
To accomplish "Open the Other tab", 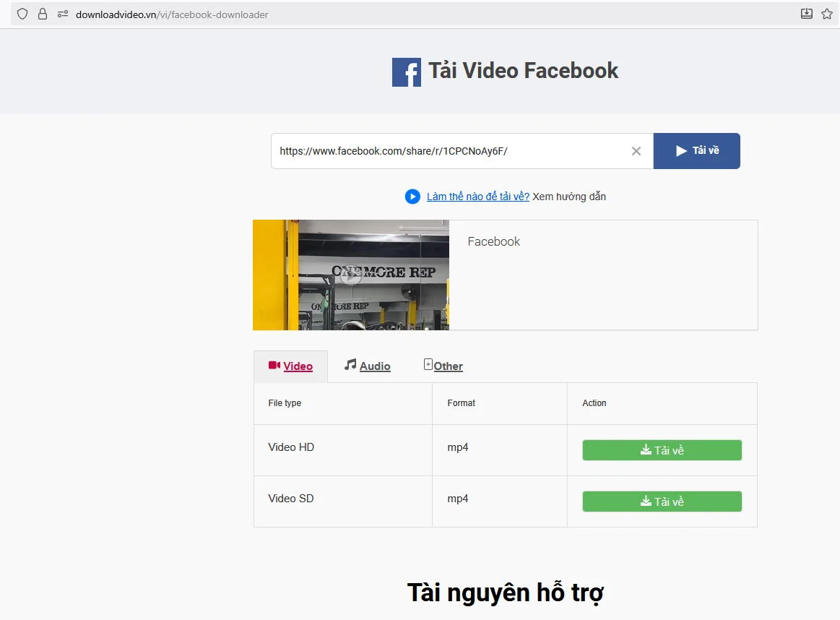I will tap(448, 366).
